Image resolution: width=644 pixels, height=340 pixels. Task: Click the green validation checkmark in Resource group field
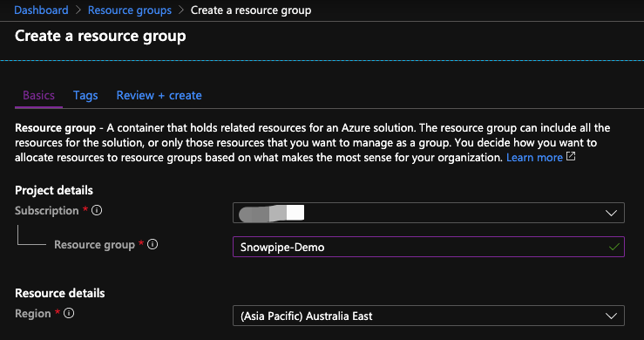point(614,247)
